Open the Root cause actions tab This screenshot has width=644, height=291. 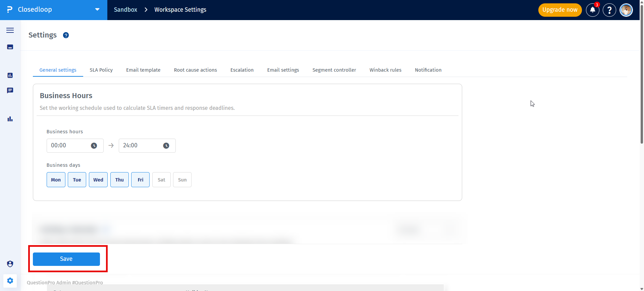196,70
